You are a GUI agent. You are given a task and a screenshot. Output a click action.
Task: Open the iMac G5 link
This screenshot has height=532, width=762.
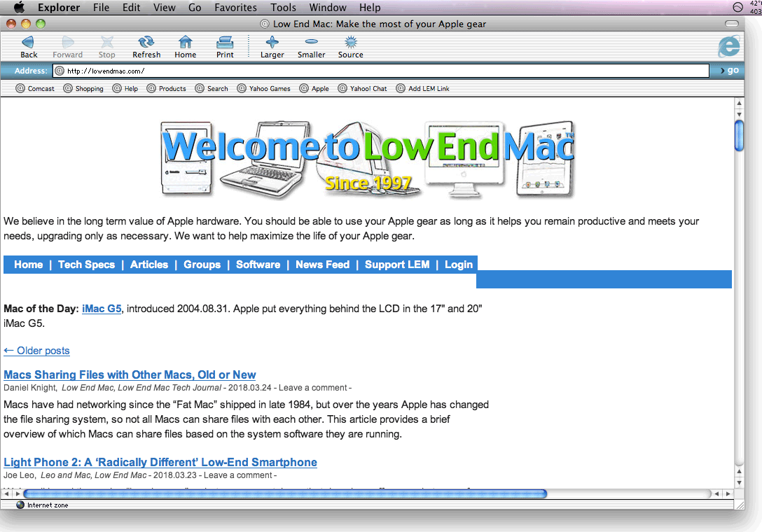tap(102, 309)
